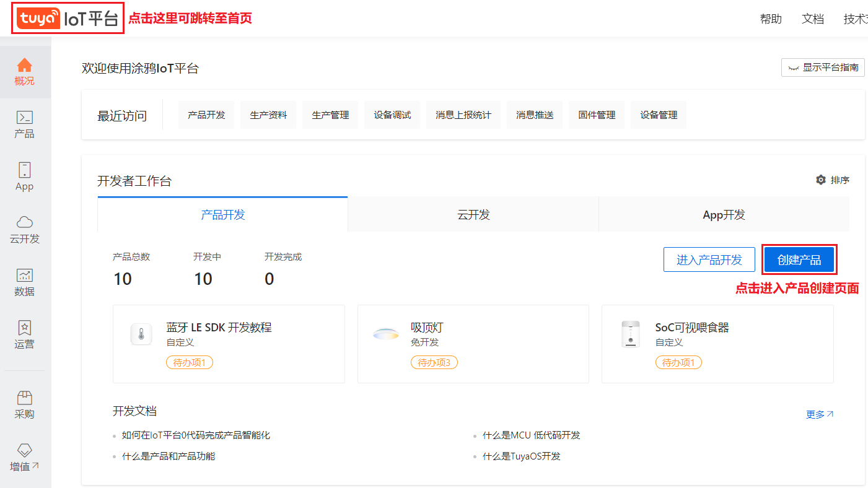Open the 吸顶灯 product title
The width and height of the screenshot is (868, 488).
427,328
